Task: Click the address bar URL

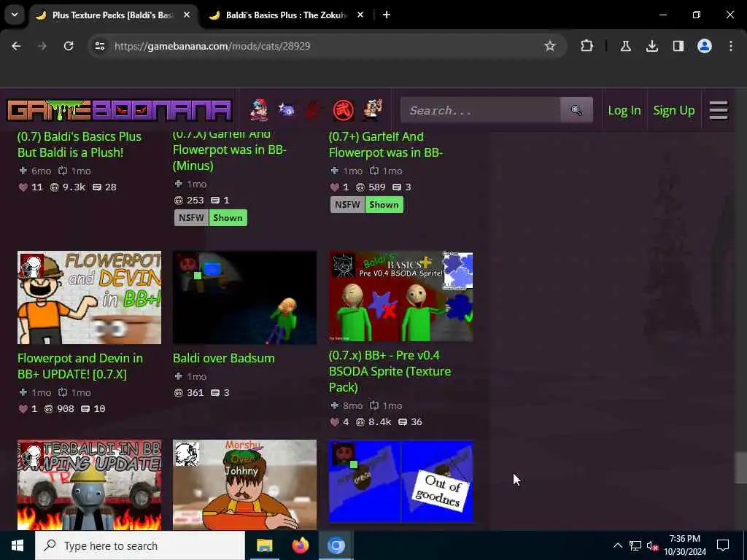Action: [x=212, y=46]
